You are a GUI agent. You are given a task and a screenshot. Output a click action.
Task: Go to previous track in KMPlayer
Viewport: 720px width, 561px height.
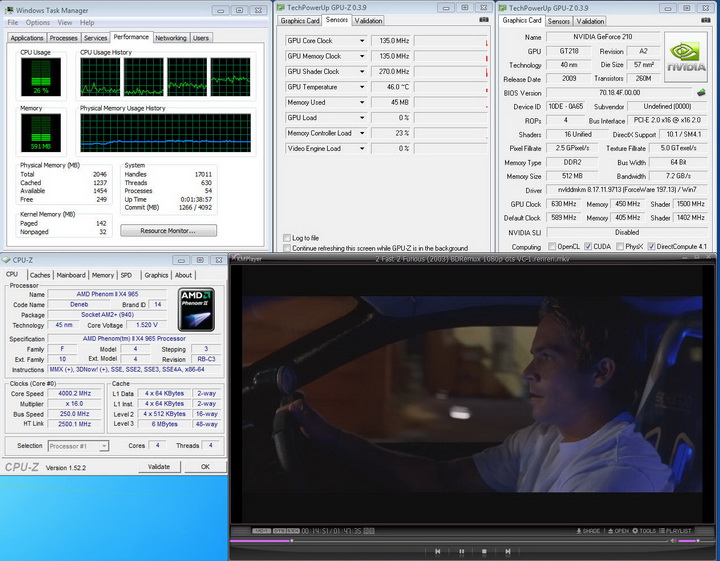(x=437, y=551)
